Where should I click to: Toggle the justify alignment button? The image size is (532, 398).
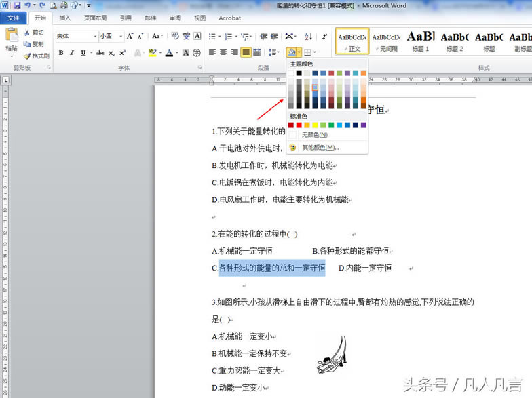(246, 52)
